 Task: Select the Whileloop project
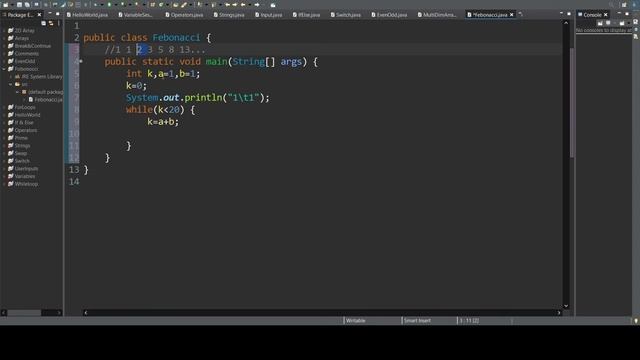click(x=26, y=184)
